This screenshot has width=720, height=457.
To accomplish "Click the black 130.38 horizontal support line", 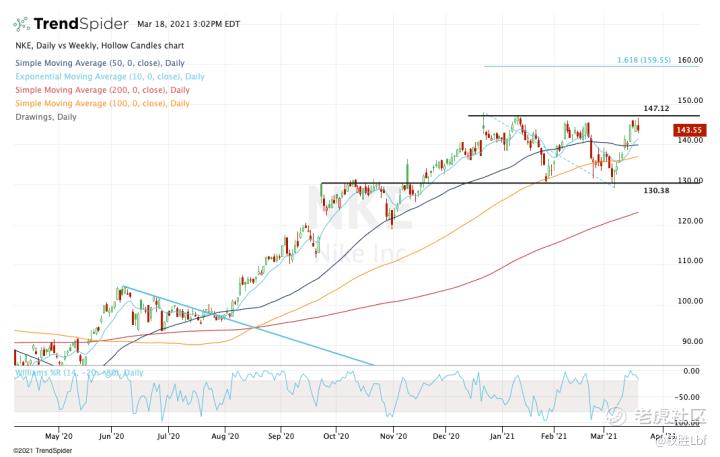I will click(x=511, y=183).
